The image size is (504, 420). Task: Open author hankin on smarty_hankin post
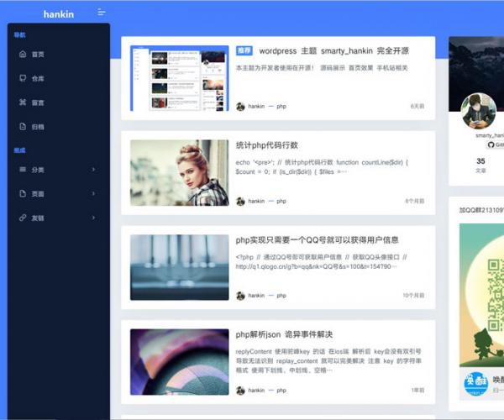coord(256,106)
